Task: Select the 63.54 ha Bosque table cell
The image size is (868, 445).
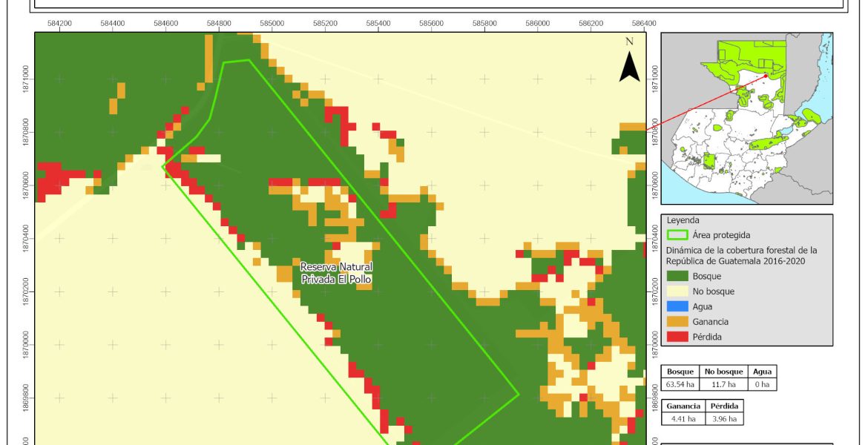Action: [x=680, y=384]
